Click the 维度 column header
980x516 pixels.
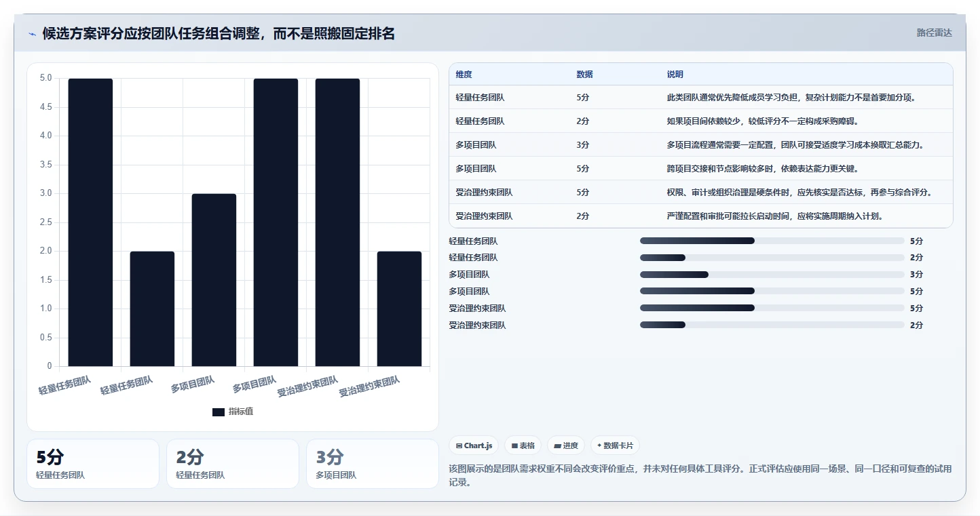464,75
